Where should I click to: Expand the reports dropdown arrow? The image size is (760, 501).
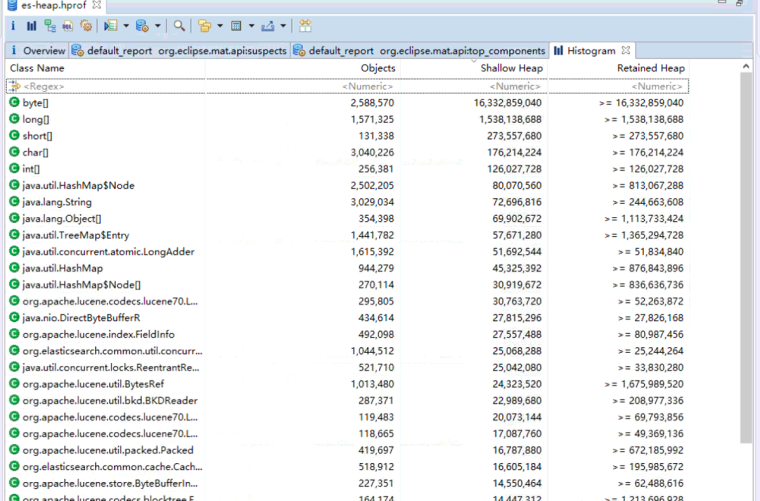[x=126, y=26]
